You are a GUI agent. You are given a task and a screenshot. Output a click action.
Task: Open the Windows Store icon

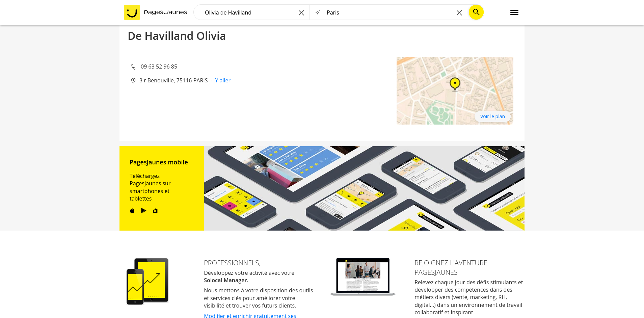155,211
